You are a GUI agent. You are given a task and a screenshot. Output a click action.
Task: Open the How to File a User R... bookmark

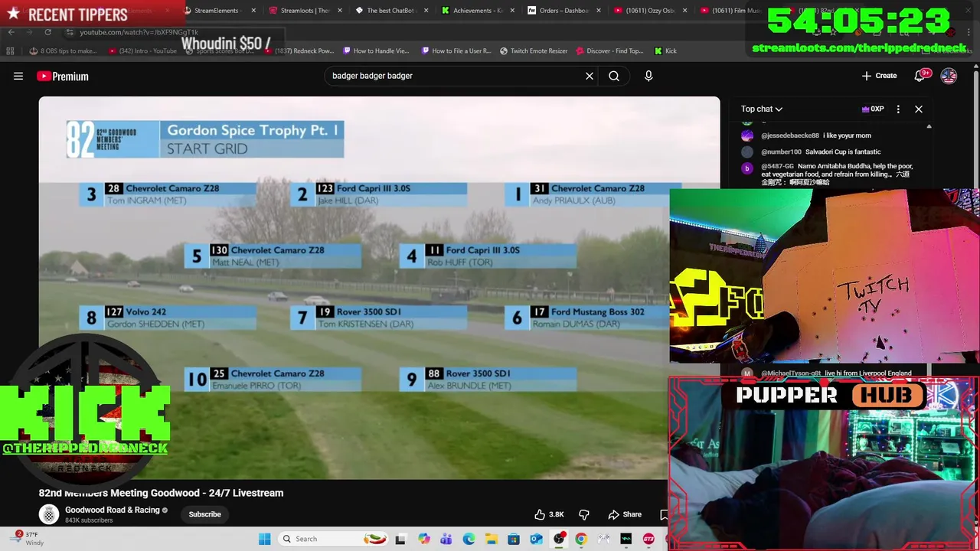455,51
